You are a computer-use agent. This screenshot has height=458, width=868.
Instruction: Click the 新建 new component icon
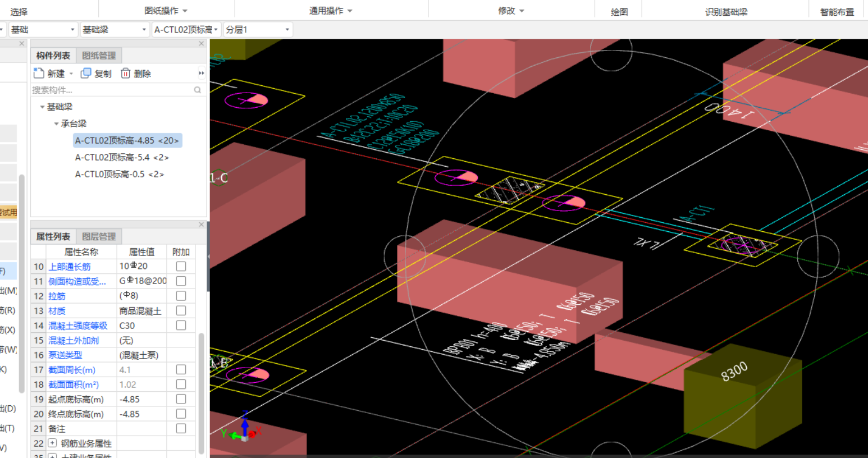click(x=39, y=74)
